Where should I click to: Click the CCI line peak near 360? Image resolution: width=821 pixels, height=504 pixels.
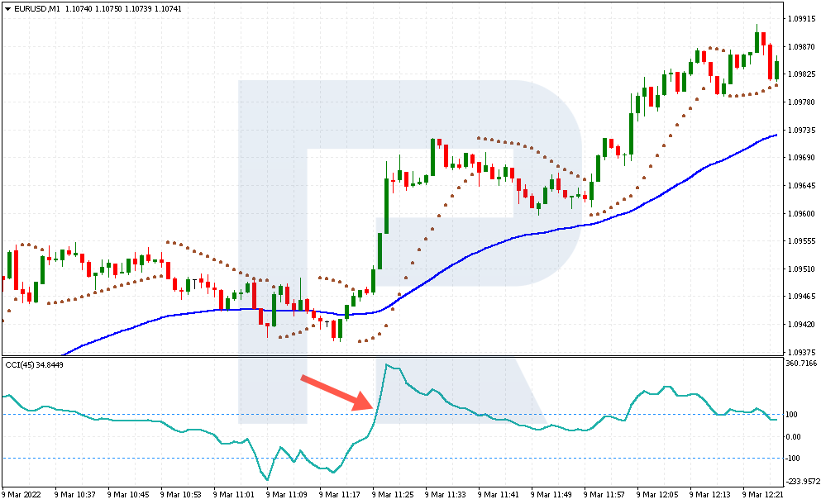(386, 365)
